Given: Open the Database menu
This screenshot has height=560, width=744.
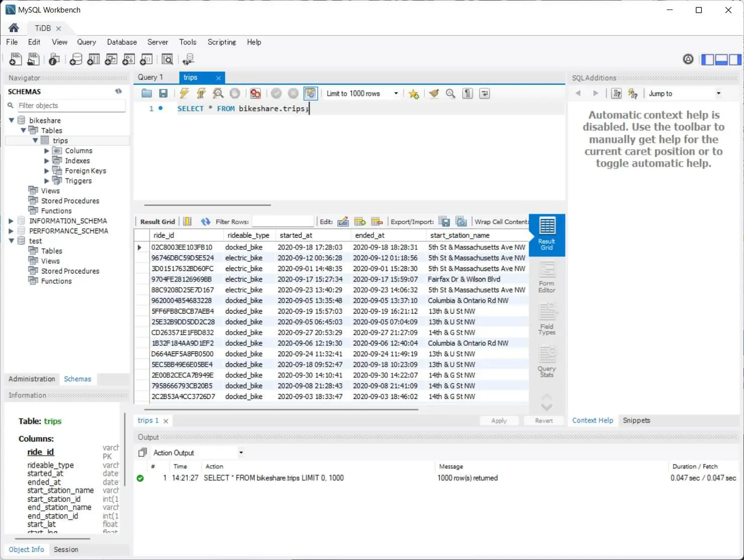Looking at the screenshot, I should click(121, 42).
